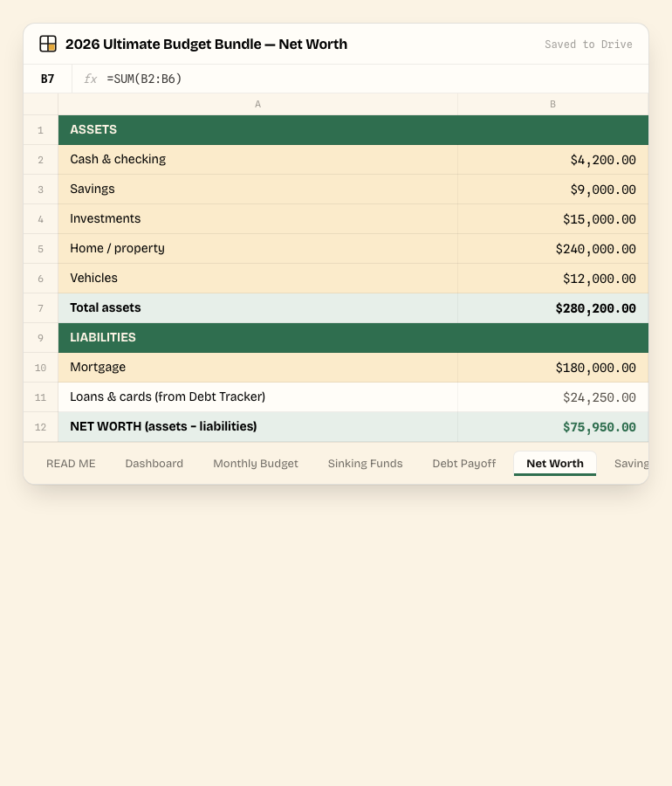Click the document title 2026 Ultimate Budget Bundle
672x786 pixels.
pyautogui.click(x=206, y=45)
